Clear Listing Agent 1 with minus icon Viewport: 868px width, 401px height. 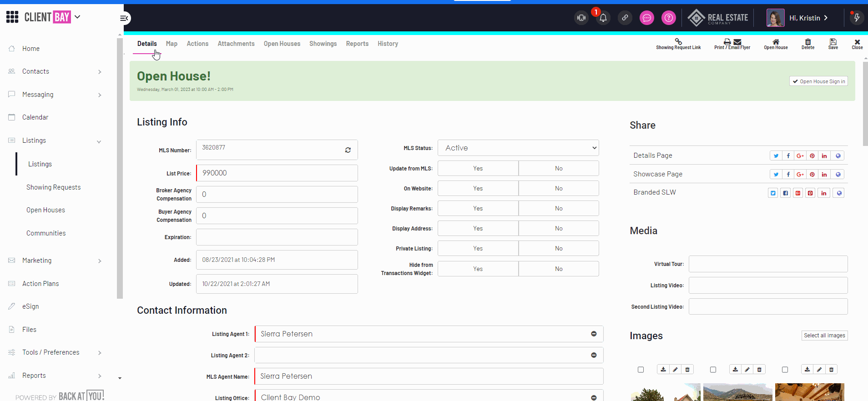pos(594,334)
